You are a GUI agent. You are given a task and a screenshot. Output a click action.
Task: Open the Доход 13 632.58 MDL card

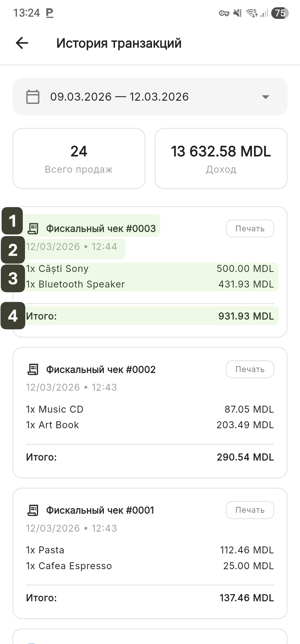point(221,158)
